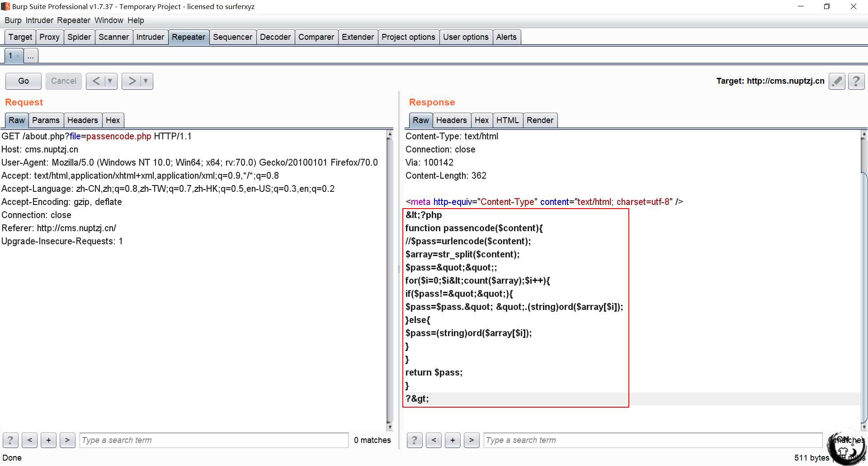Select the Request Raw view tab
Image resolution: width=868 pixels, height=466 pixels.
[17, 120]
